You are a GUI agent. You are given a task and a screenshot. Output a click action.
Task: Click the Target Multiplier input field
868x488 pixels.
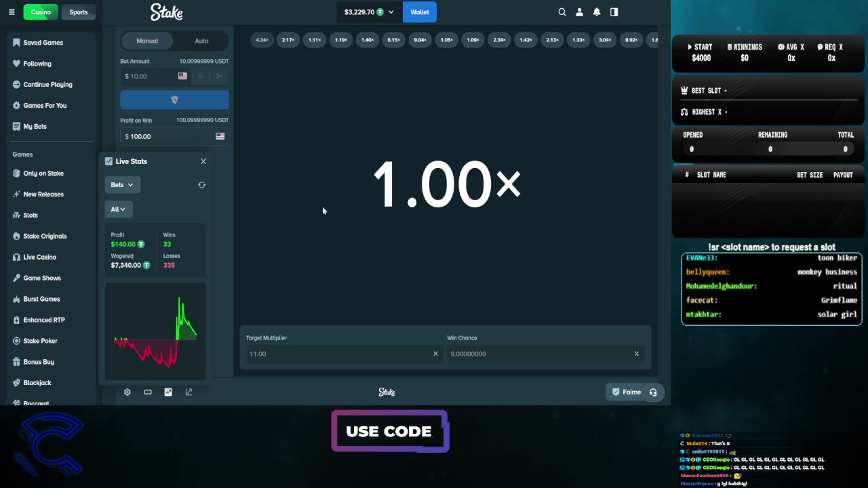click(x=344, y=354)
